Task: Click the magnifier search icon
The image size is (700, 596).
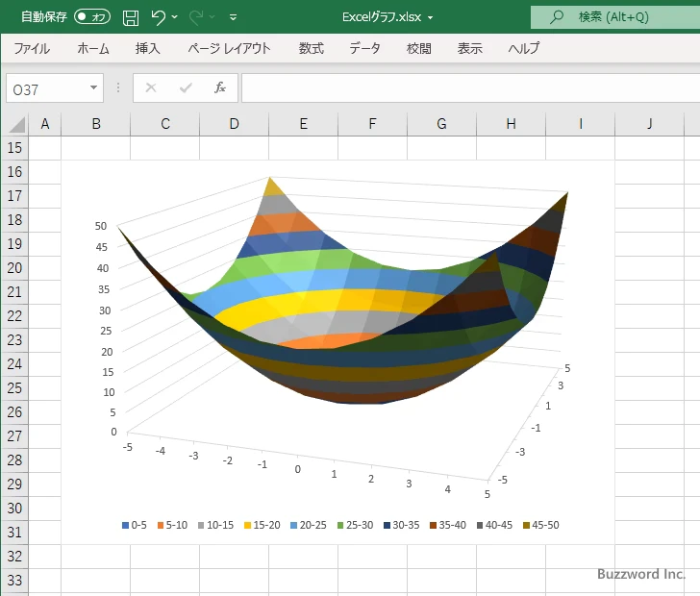Action: point(556,17)
